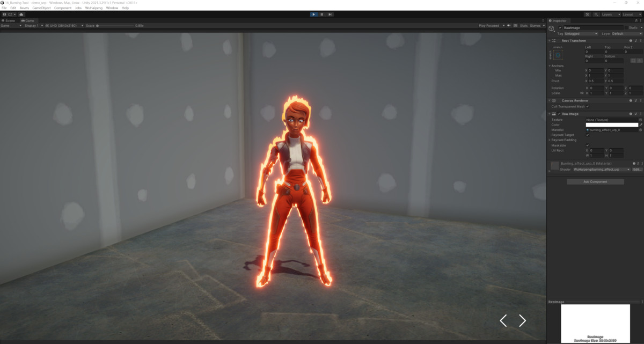Screen dimensions: 644x344
Task: Click the Scale slider handle
Action: pyautogui.click(x=97, y=25)
